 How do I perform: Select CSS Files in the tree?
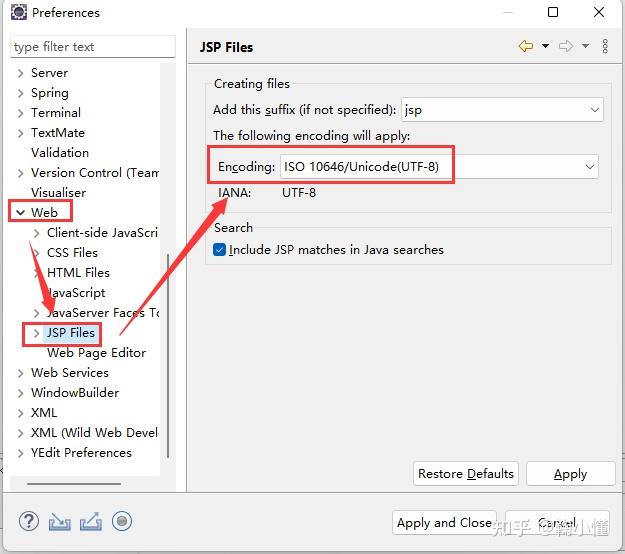(72, 253)
